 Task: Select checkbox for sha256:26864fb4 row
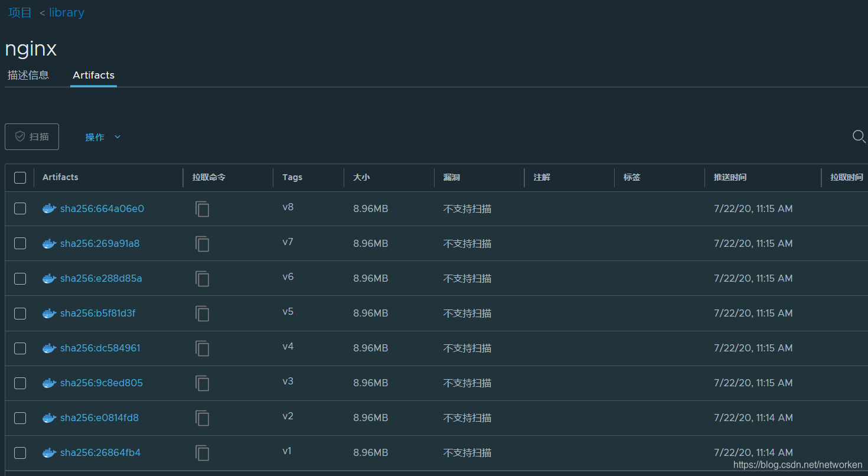[x=20, y=452]
